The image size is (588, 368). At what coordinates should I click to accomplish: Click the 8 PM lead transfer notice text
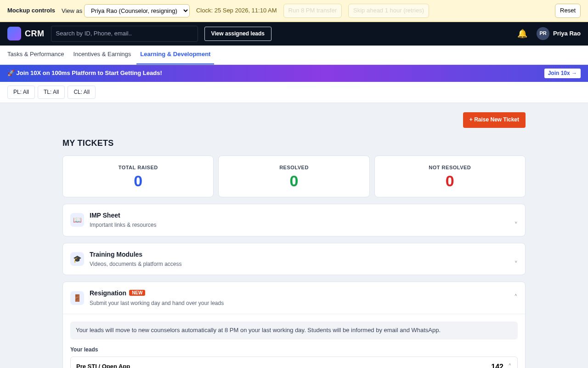[258, 330]
